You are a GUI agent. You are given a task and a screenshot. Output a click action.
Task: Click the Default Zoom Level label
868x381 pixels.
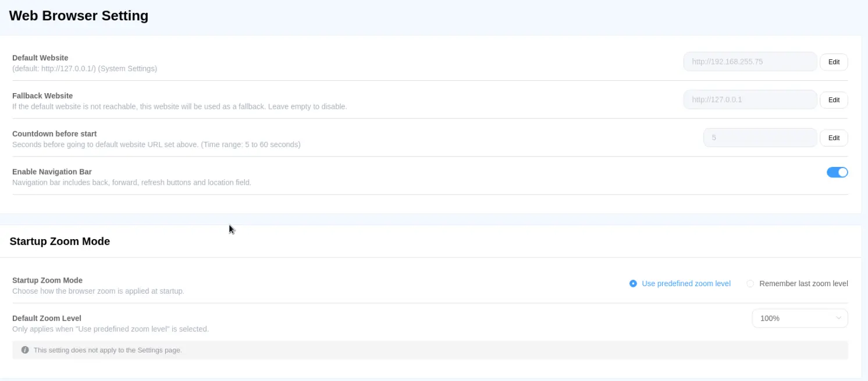pyautogui.click(x=47, y=318)
